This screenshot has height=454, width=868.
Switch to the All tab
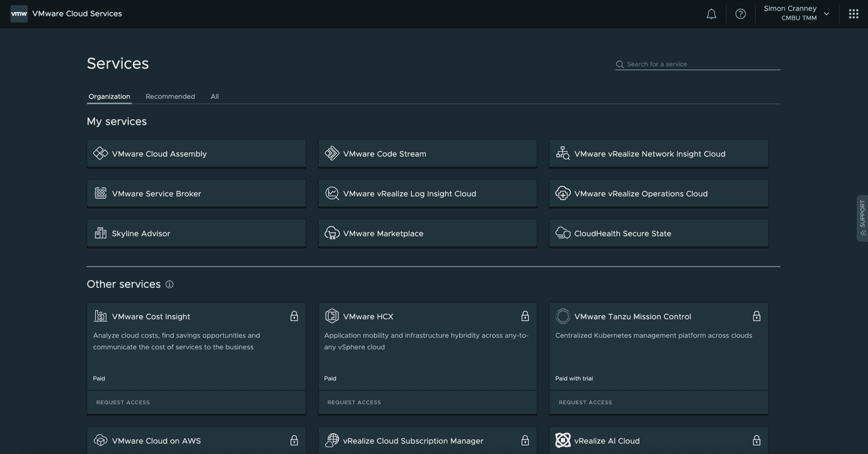click(215, 96)
